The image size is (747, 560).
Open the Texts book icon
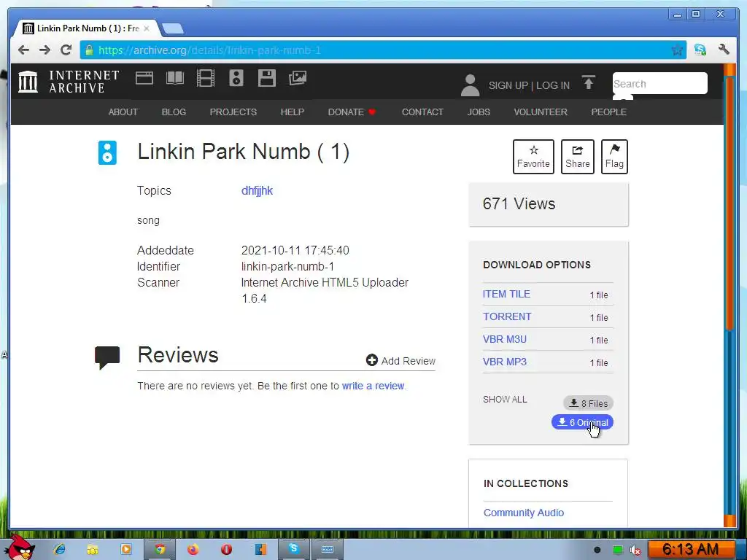(x=175, y=77)
